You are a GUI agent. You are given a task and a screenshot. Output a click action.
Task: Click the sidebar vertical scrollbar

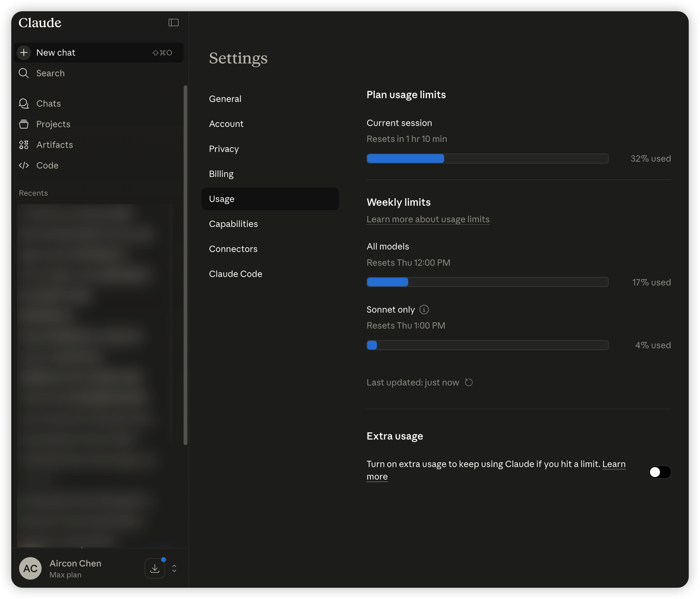pos(185,265)
